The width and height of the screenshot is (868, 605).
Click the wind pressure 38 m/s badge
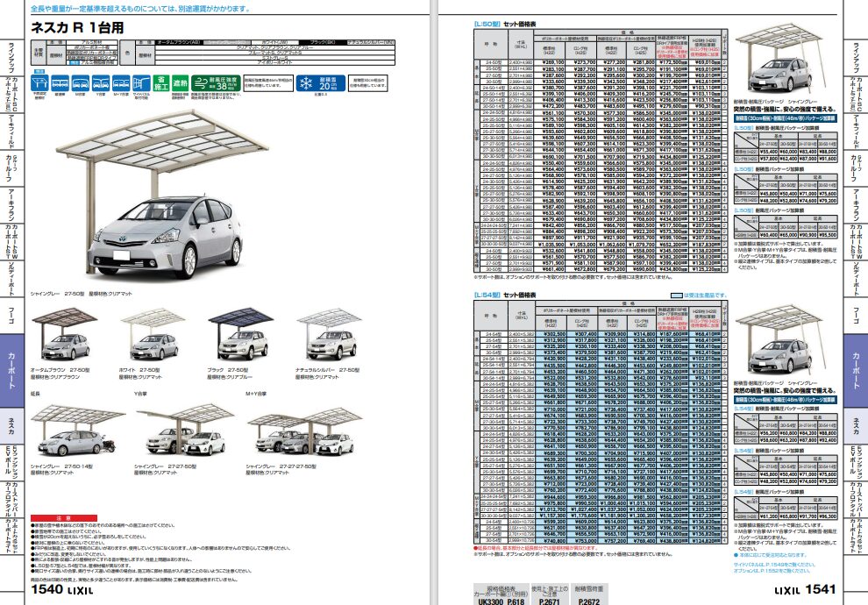(x=216, y=83)
